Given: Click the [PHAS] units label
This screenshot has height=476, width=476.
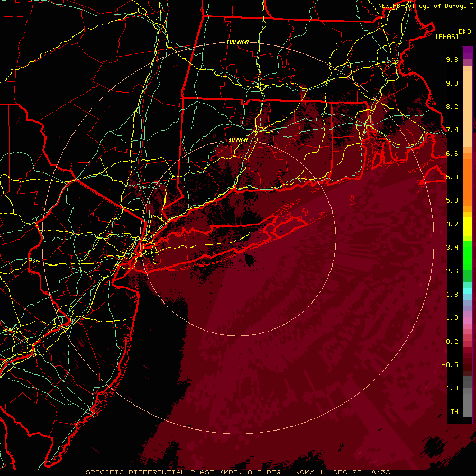Looking at the screenshot, I should click(x=447, y=37).
